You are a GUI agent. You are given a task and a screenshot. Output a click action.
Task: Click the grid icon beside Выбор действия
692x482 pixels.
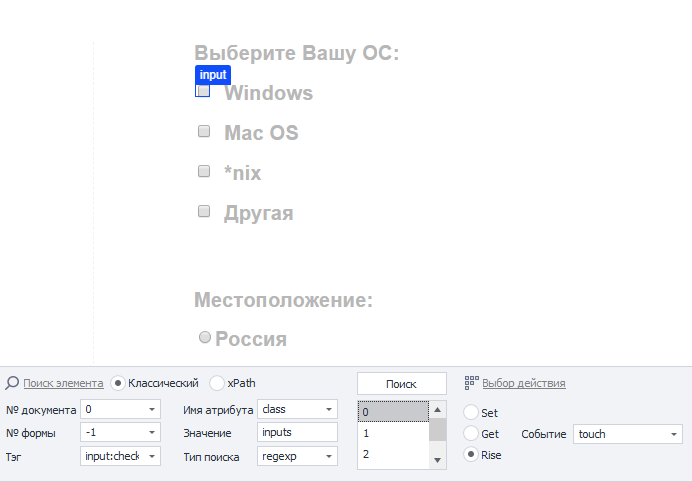(471, 382)
